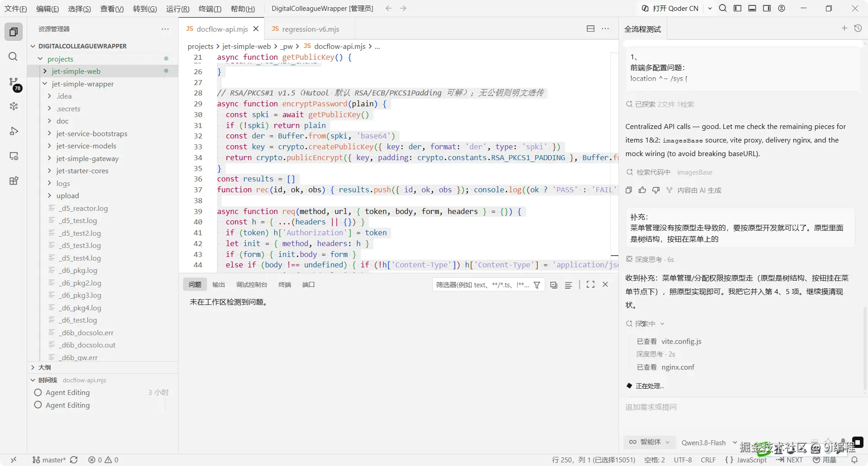868x466 pixels.
Task: Switch to the 终端 panel tab
Action: pyautogui.click(x=285, y=285)
